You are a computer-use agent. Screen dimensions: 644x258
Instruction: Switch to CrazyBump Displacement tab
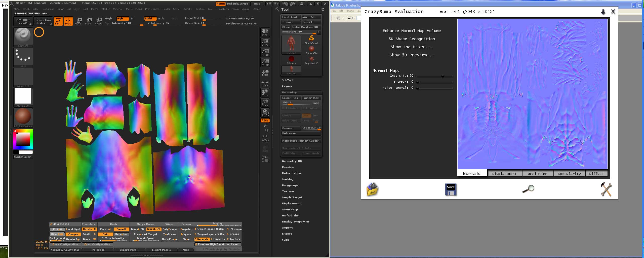click(x=504, y=174)
